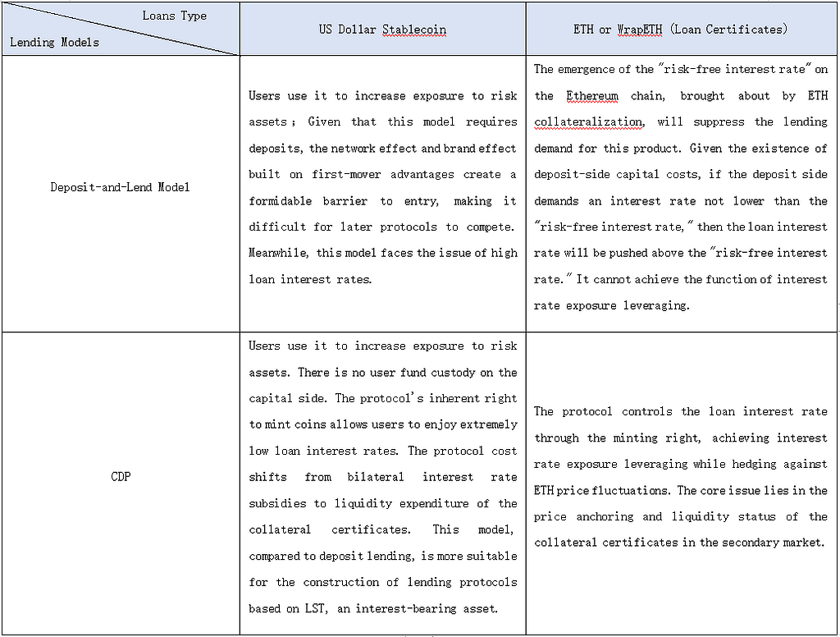The image size is (840, 637).
Task: Click the underlined word 'WrapETH' in header
Action: coord(640,30)
